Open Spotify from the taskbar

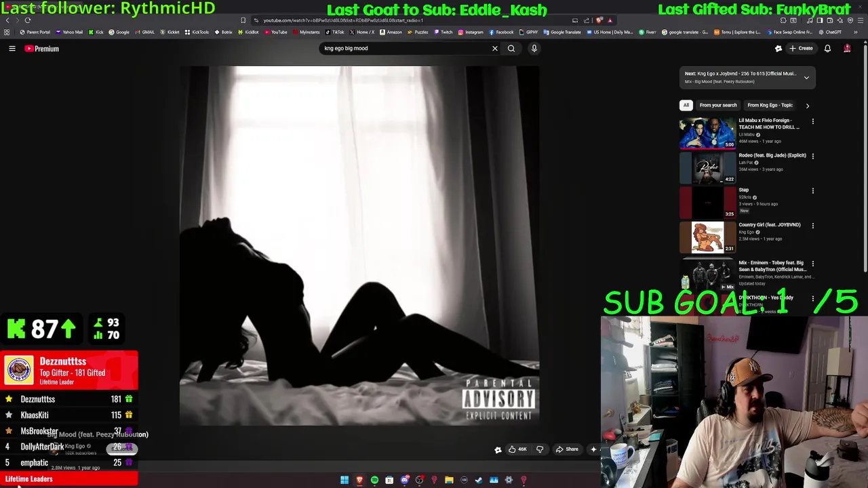coord(374,481)
